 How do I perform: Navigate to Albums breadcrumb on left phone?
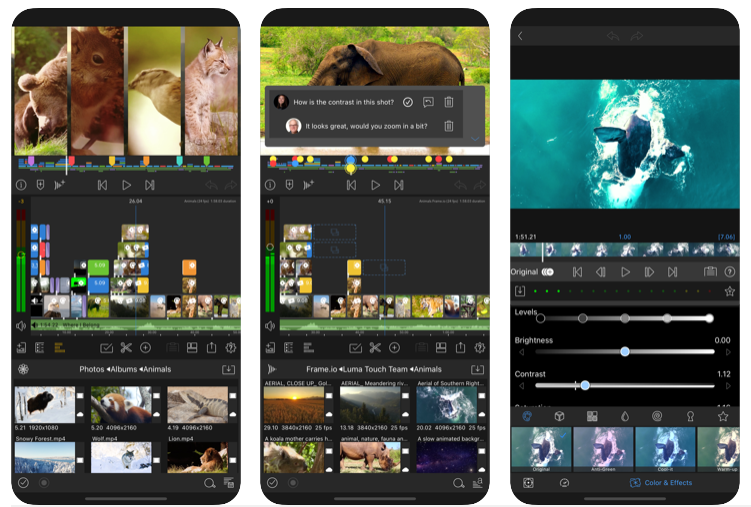[124, 369]
